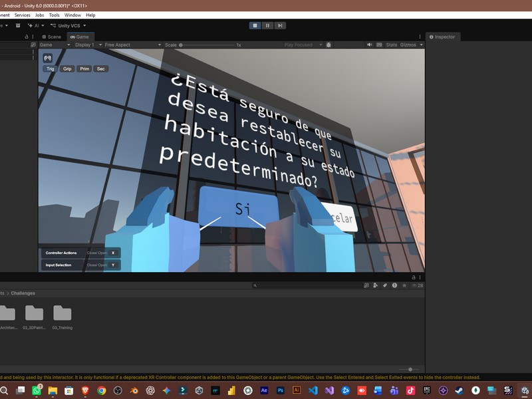Click the search in packages icon

coord(366,285)
